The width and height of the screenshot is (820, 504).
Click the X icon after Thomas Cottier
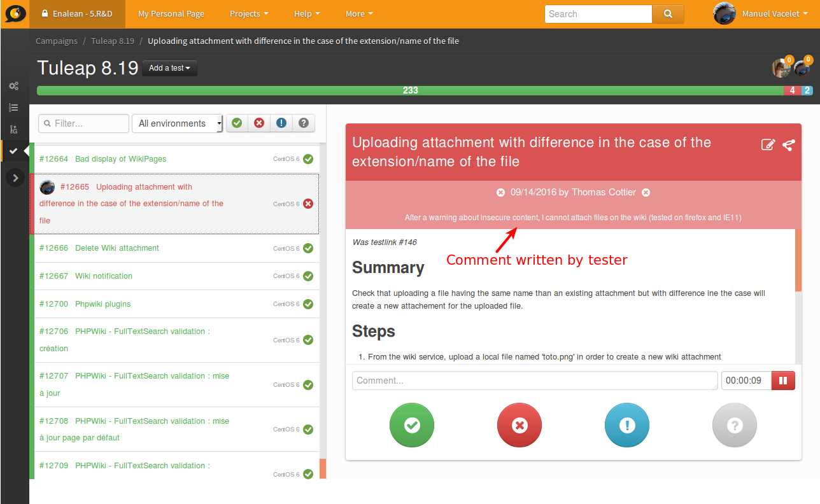pos(646,192)
